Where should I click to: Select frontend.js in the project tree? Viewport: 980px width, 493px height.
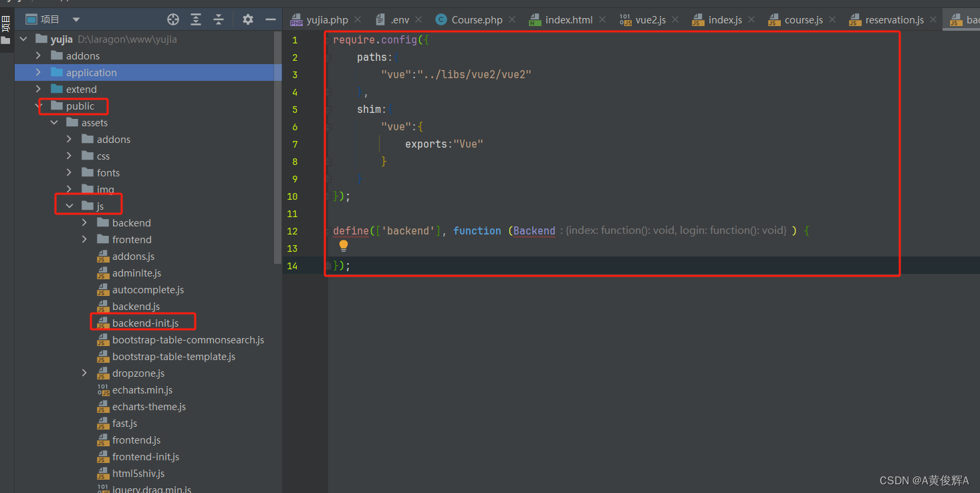(136, 440)
